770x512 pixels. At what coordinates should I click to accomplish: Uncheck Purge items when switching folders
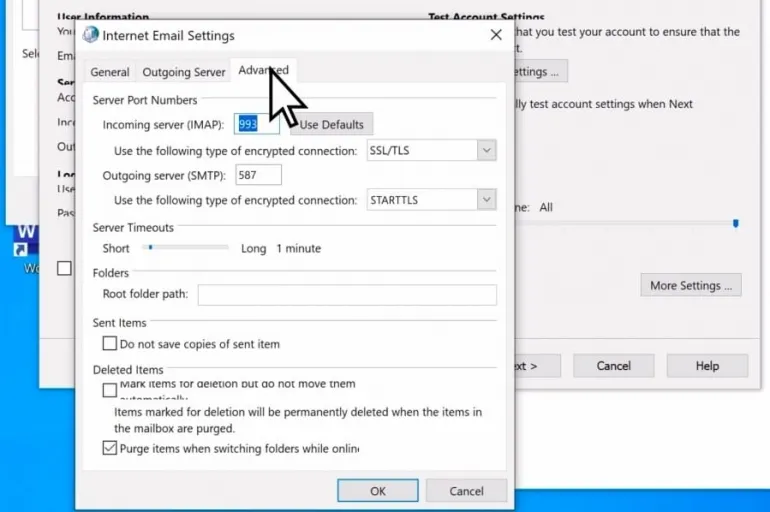[x=110, y=449]
